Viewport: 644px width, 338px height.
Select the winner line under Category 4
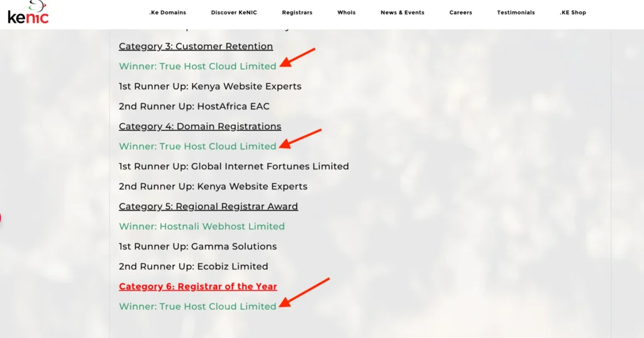coord(197,147)
